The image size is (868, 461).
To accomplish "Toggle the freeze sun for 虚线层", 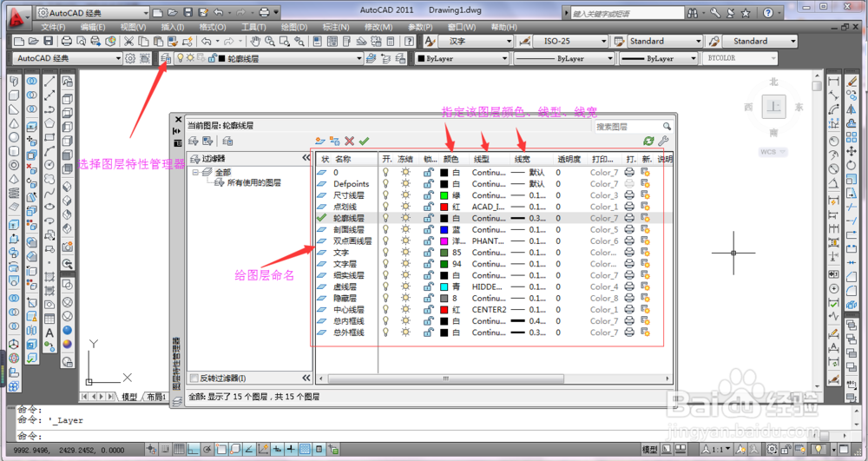I will coord(405,286).
